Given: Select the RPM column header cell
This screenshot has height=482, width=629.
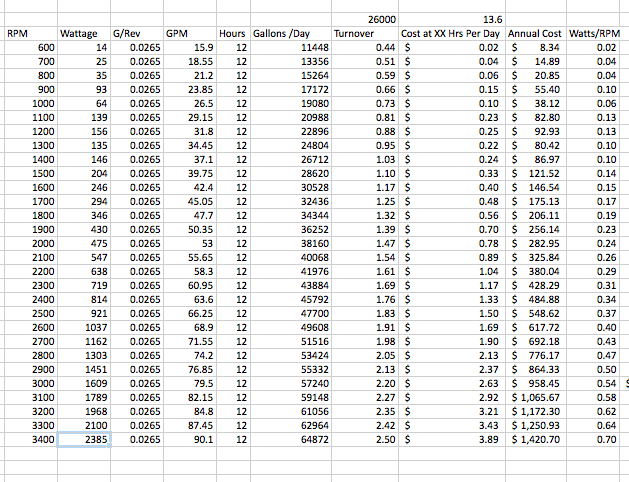Looking at the screenshot, I should (x=31, y=34).
